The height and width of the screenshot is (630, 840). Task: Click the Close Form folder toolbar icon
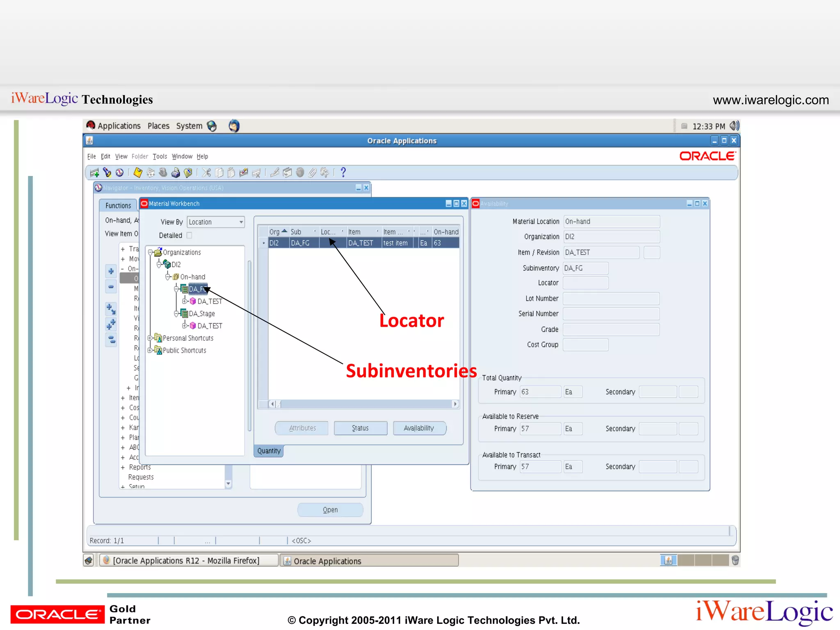(188, 173)
